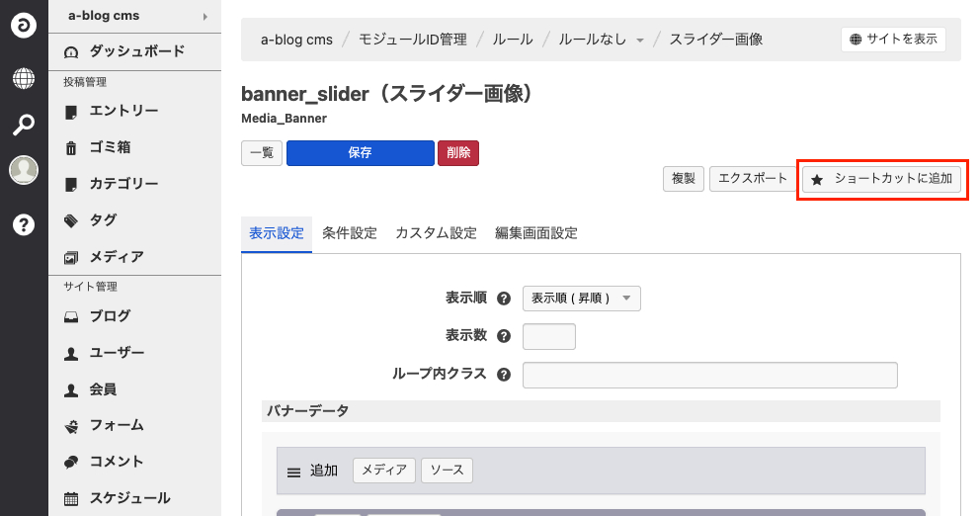The width and height of the screenshot is (980, 516).
Task: Click help icon next to 表示数 label
Action: (x=504, y=336)
